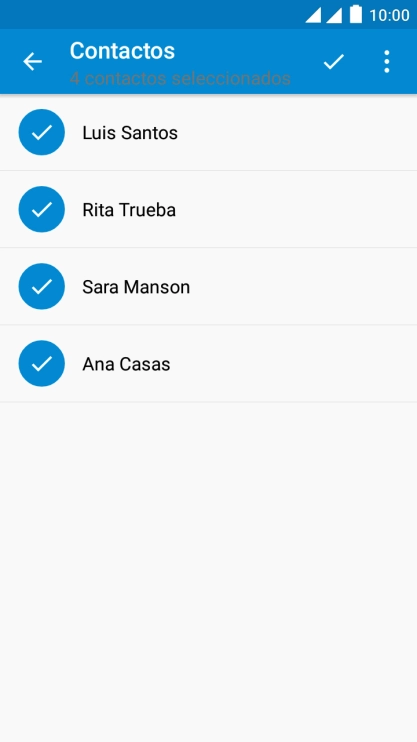Tap the second signal strength icon
The width and height of the screenshot is (417, 742).
pos(334,15)
